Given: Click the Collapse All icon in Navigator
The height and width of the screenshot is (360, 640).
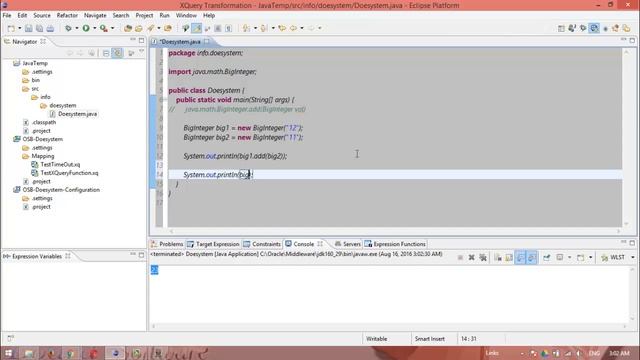Looking at the screenshot, I should 106,53.
